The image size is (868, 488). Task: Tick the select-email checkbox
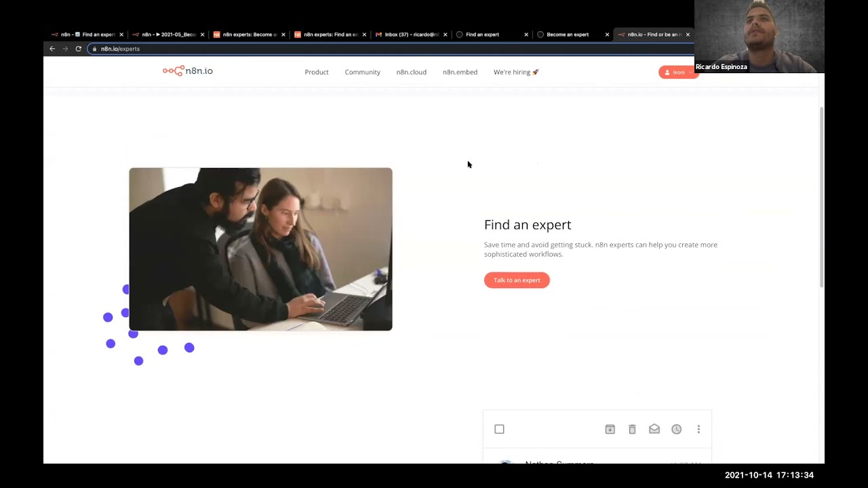tap(499, 429)
